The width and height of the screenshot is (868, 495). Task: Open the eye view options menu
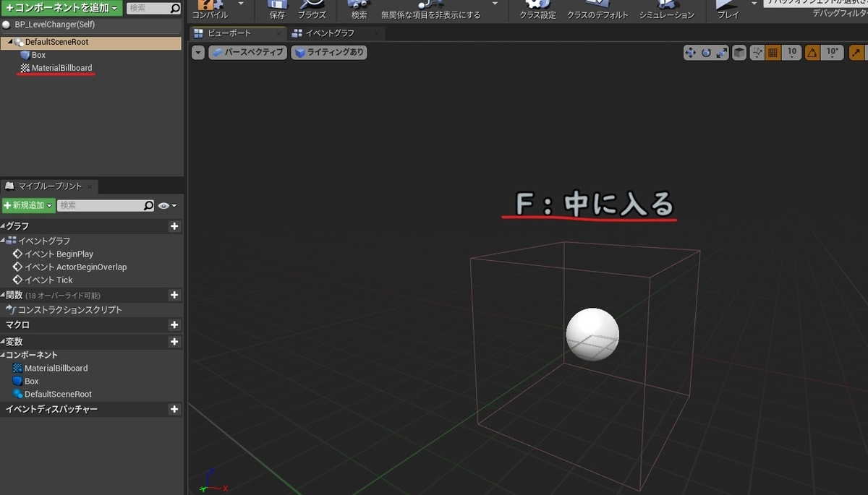167,206
